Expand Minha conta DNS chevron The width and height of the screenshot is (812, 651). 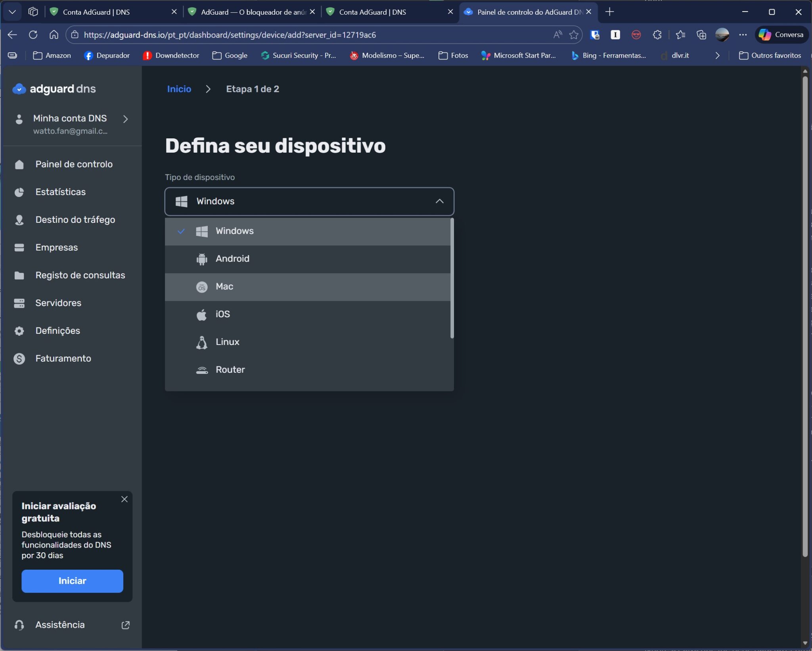(125, 119)
